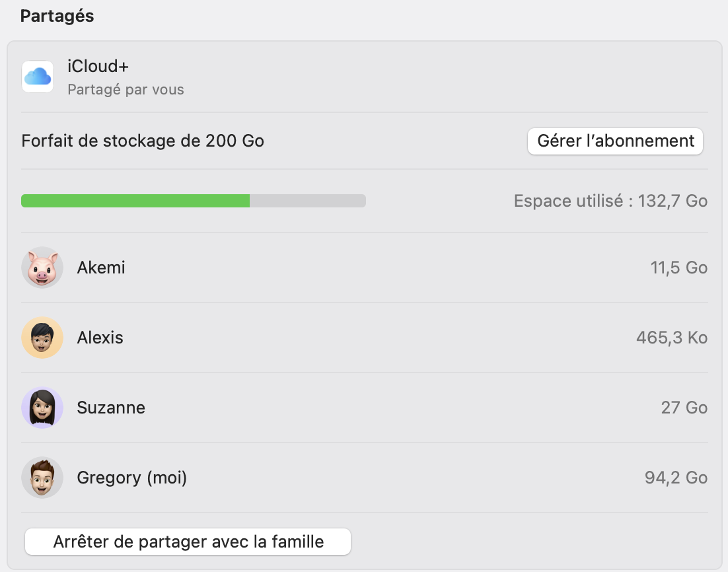The height and width of the screenshot is (572, 728).
Task: Click the iCloud+ cloud icon
Action: (38, 77)
